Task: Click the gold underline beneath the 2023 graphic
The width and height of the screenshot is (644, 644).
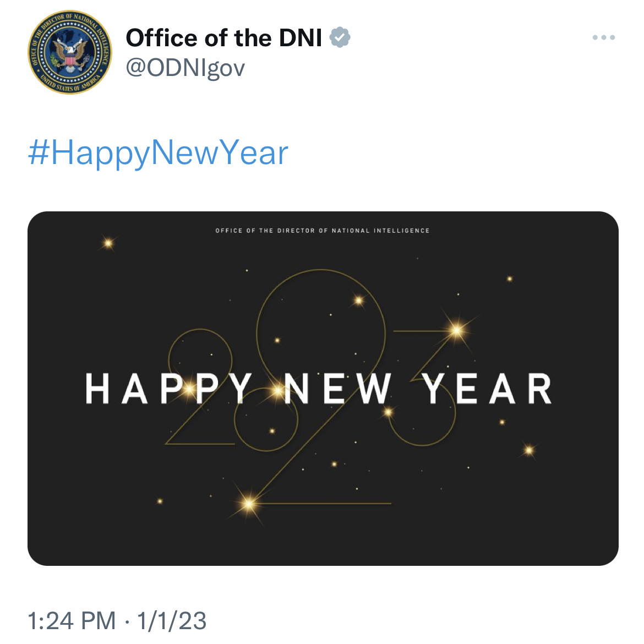Action: [330, 504]
